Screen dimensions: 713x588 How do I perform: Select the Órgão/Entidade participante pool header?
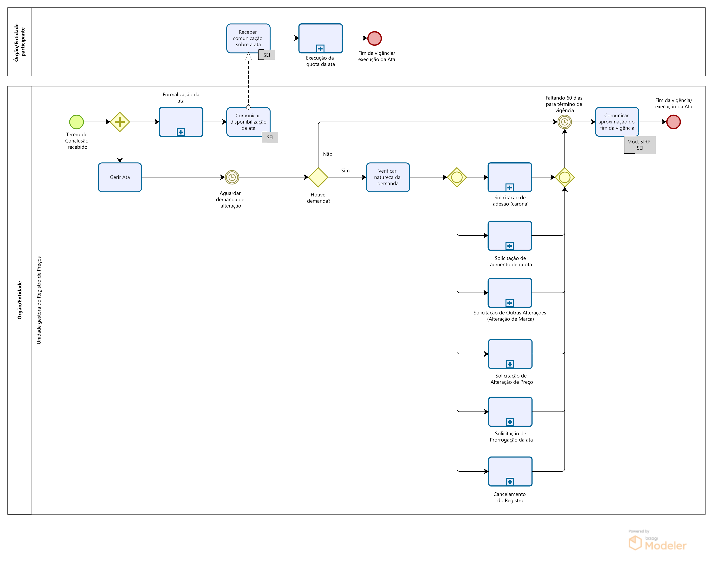coord(20,42)
